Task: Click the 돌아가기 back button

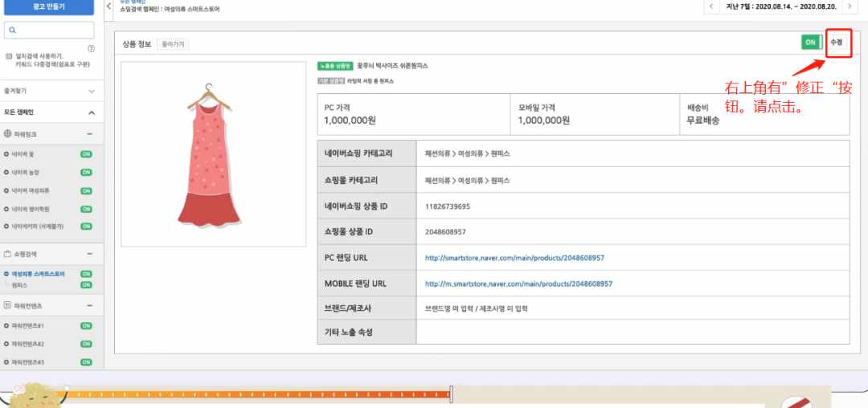Action: click(173, 45)
